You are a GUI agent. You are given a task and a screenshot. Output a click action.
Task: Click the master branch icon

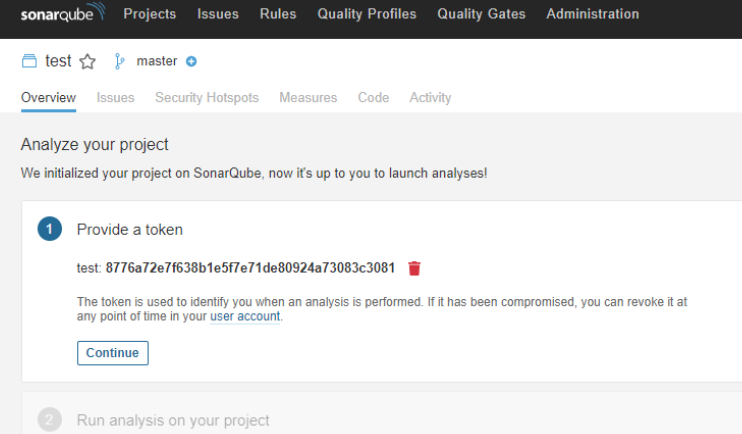(x=120, y=61)
